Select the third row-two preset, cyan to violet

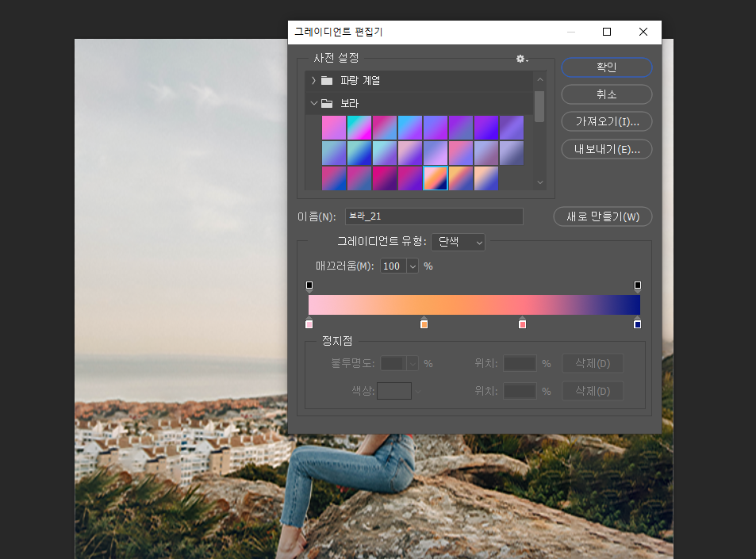pyautogui.click(x=384, y=153)
